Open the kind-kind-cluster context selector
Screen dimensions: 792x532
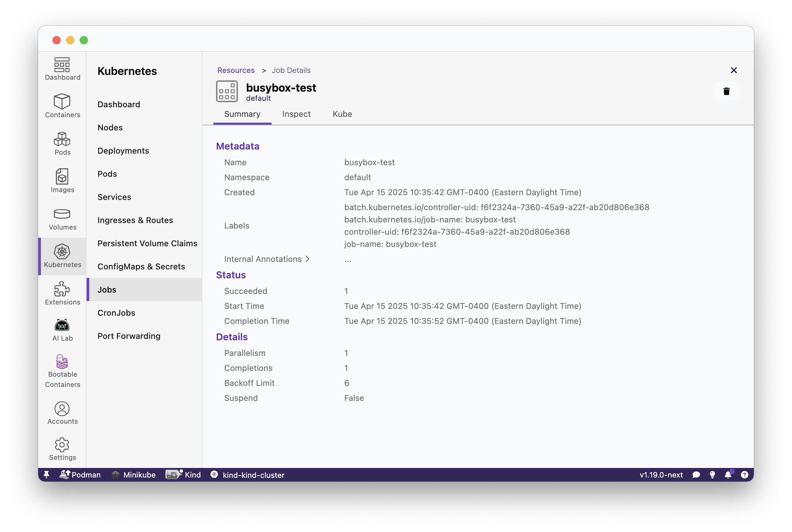click(x=248, y=475)
